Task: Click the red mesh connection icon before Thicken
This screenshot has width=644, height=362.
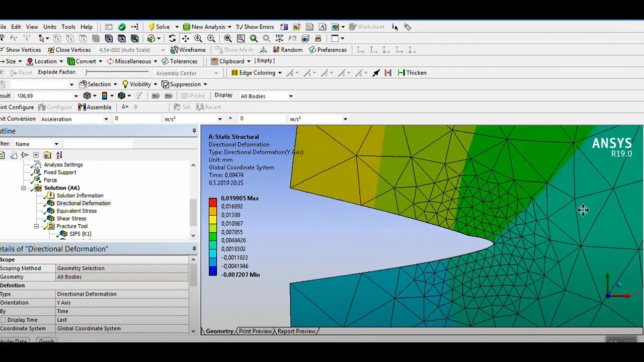Action: click(x=388, y=72)
